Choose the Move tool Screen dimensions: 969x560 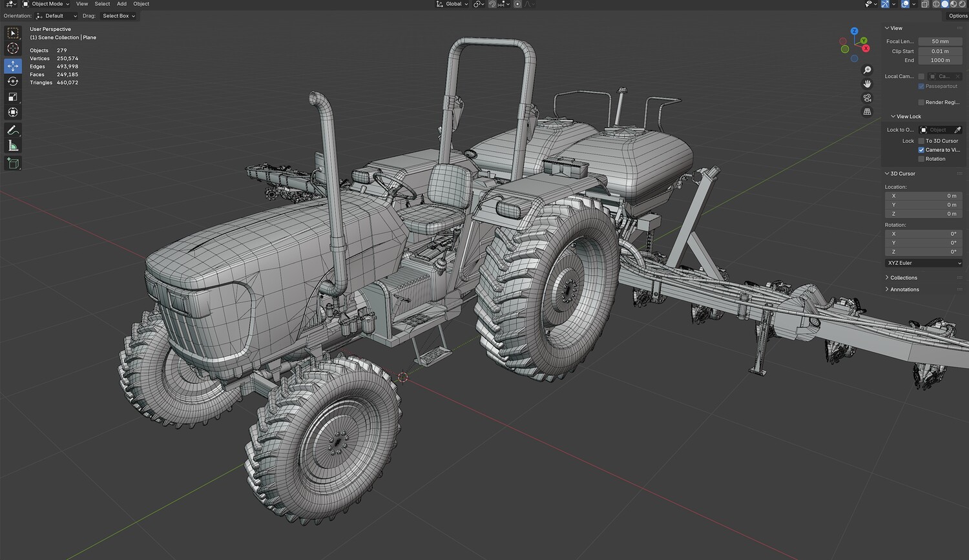(x=13, y=66)
